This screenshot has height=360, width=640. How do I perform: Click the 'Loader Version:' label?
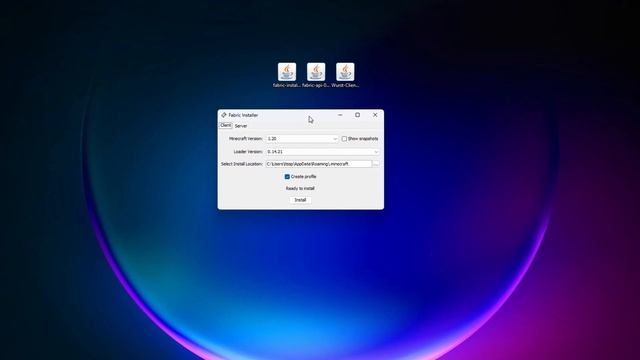[x=248, y=151]
